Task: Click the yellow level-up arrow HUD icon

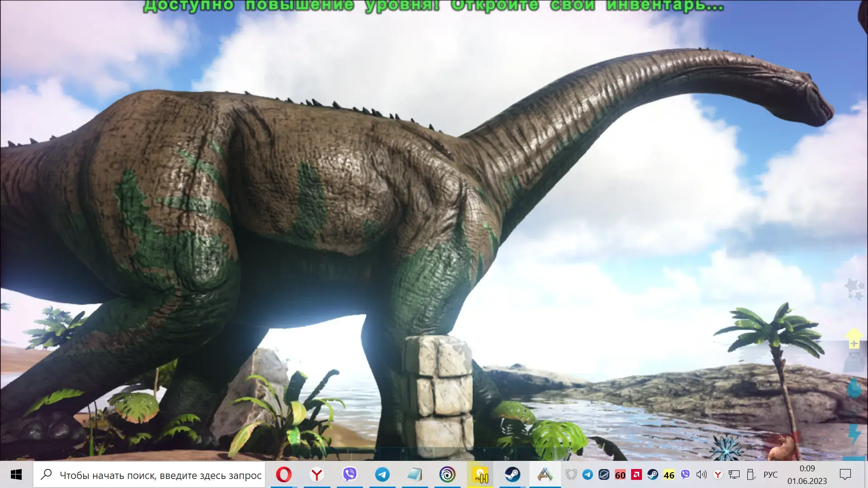Action: point(854,338)
